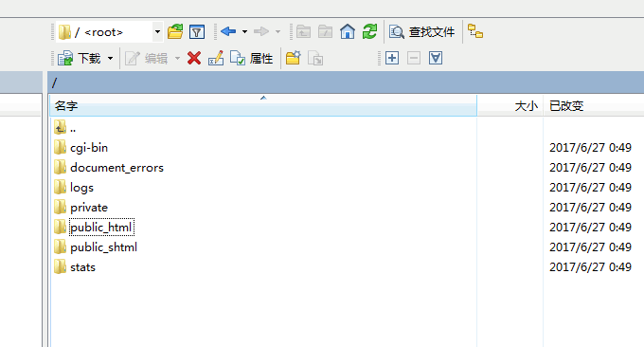Viewport: 644px width, 347px height.
Task: Click the open directory/bookmark folder icon
Action: pyautogui.click(x=175, y=31)
